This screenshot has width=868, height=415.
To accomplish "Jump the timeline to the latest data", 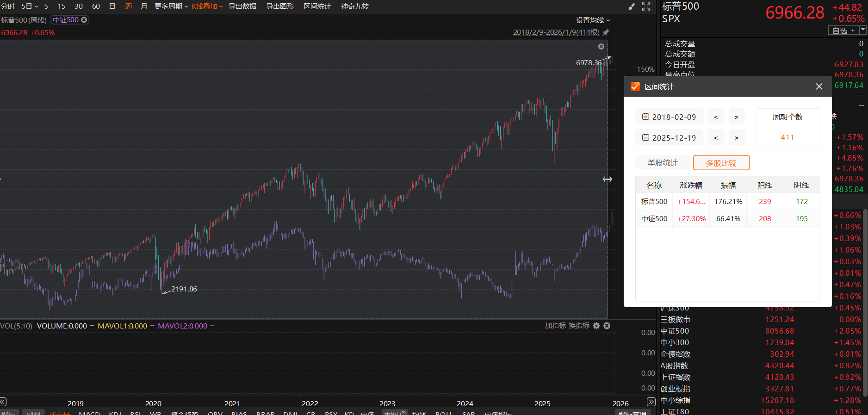I will click(651, 402).
